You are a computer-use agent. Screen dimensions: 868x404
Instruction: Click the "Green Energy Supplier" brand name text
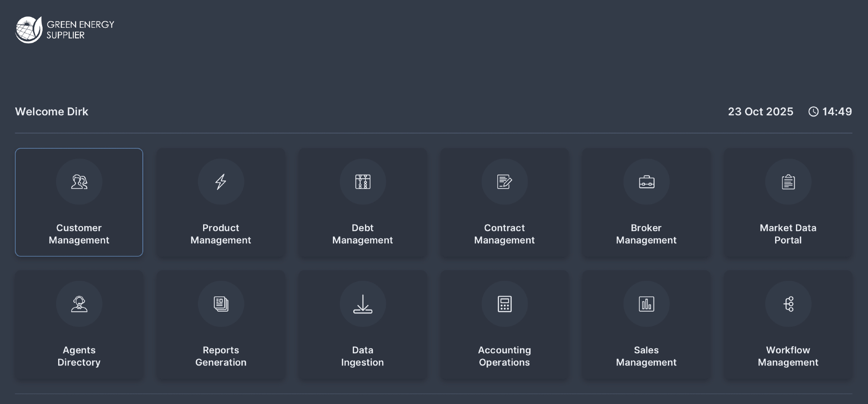coord(80,30)
